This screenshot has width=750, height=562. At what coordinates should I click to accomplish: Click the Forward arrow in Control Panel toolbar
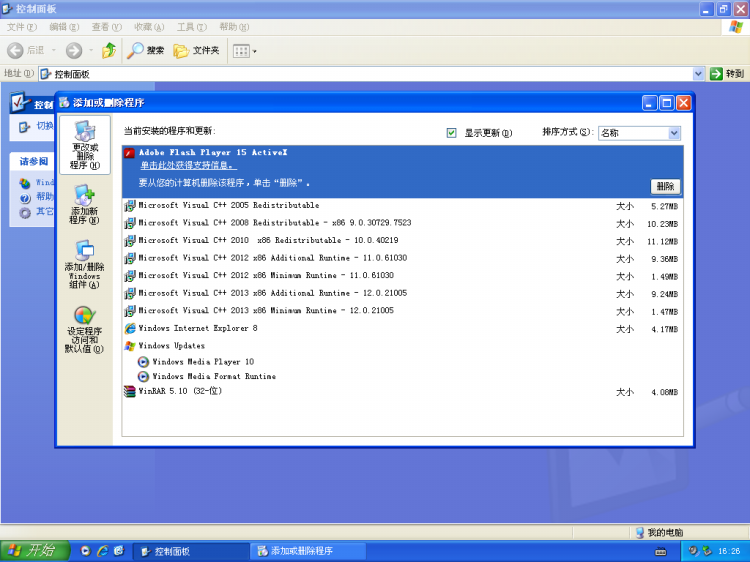click(74, 50)
